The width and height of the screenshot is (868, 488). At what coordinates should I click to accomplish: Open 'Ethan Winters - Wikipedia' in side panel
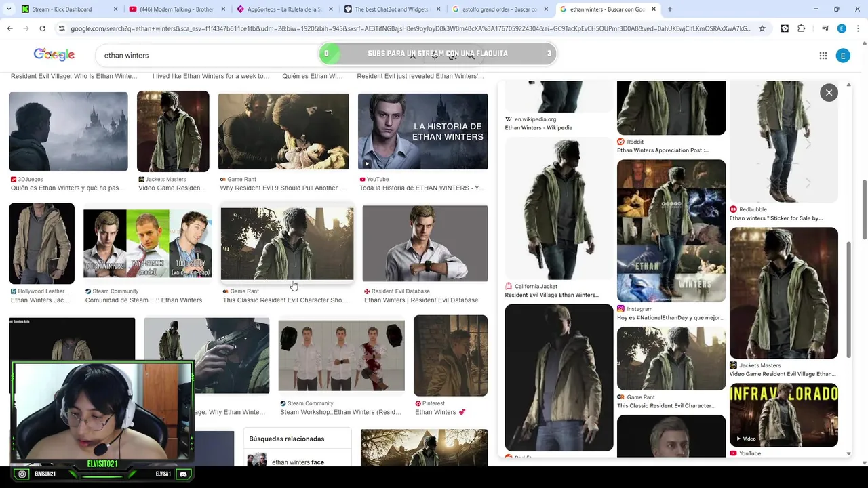538,127
